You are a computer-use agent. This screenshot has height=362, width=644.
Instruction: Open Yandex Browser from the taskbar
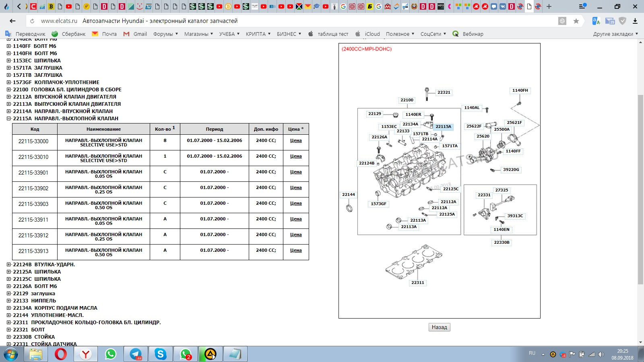86,354
